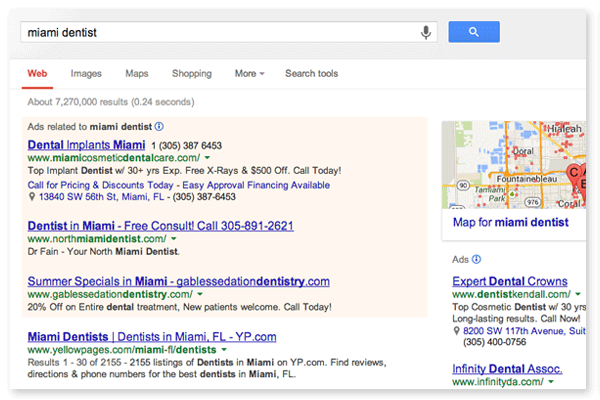The height and width of the screenshot is (400, 600).
Task: Click Easy Approval Financing Available link
Action: [x=256, y=185]
